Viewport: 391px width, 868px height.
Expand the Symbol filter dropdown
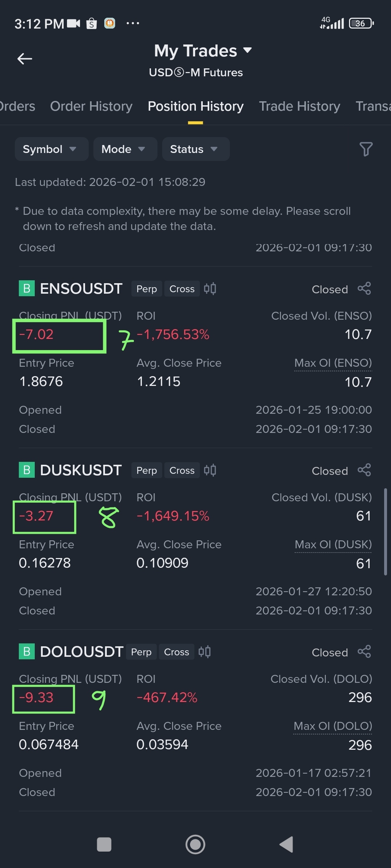pos(51,149)
